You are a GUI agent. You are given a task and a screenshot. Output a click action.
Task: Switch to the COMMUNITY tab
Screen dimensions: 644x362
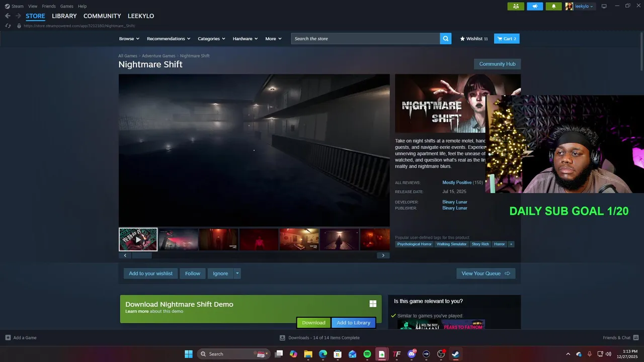point(102,16)
